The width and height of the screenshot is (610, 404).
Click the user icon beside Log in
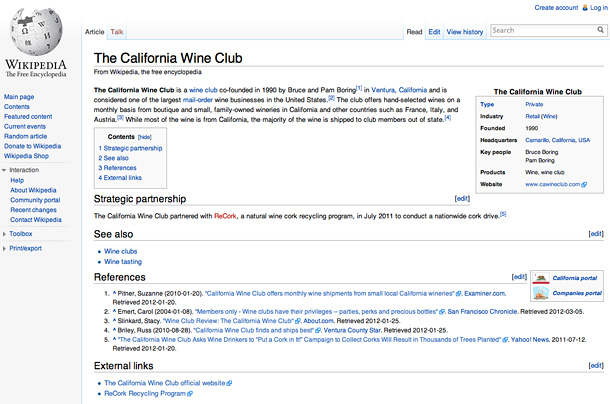(585, 8)
